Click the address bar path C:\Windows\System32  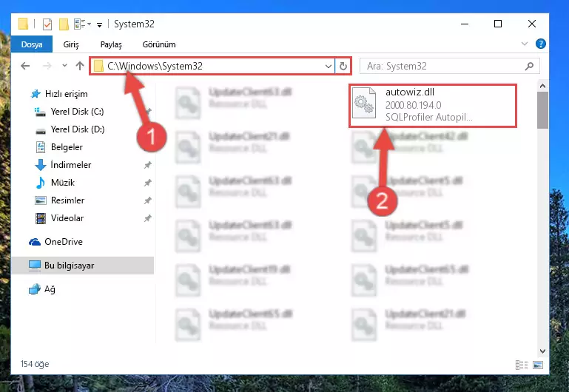coord(155,66)
